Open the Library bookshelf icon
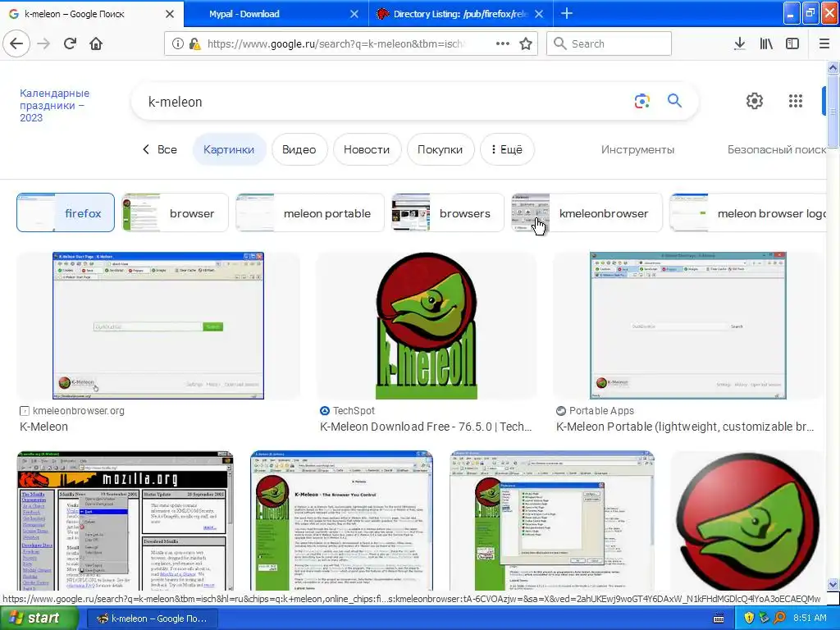Image resolution: width=840 pixels, height=630 pixels. [x=766, y=43]
